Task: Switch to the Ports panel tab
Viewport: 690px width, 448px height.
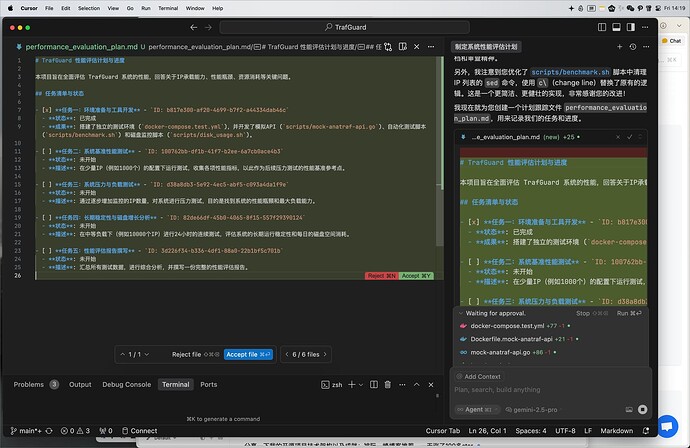Action: (209, 385)
